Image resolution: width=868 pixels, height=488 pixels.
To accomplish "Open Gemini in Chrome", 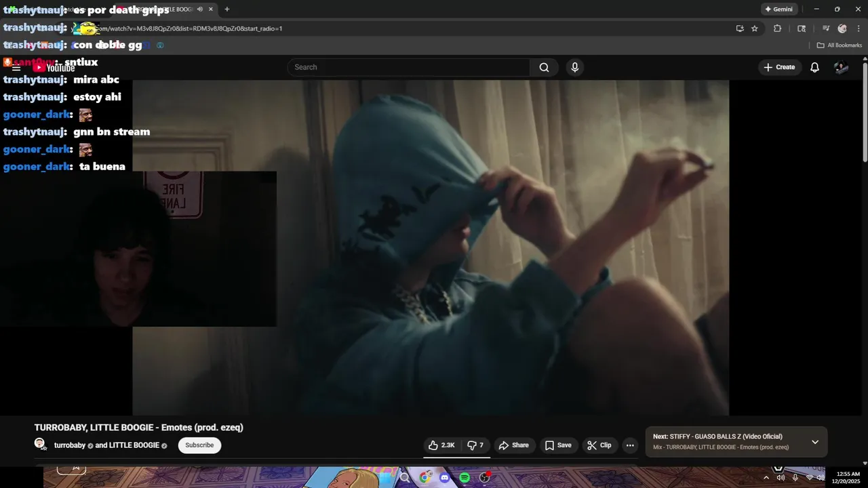I will (x=778, y=9).
